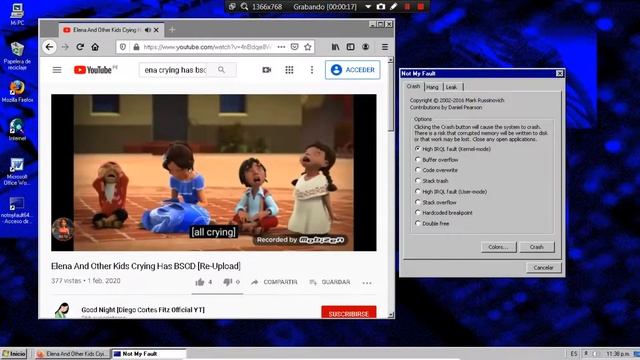The image size is (640, 360).
Task: Expand the recorder toolbar dropdown arrow
Action: click(368, 7)
